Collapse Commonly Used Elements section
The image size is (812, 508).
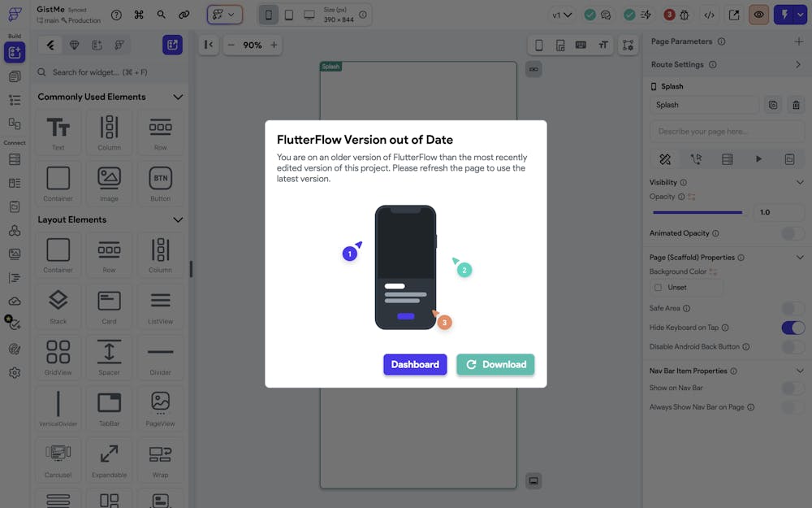(x=178, y=97)
